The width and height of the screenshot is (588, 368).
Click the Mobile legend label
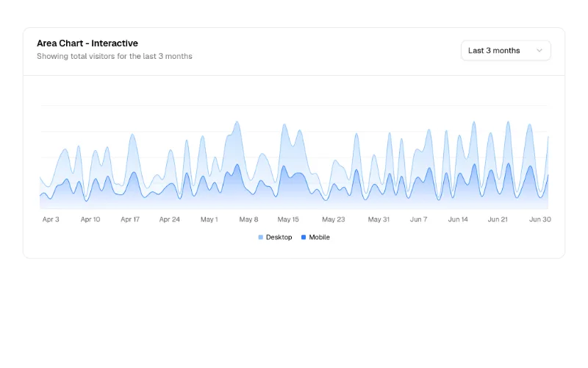coord(319,237)
